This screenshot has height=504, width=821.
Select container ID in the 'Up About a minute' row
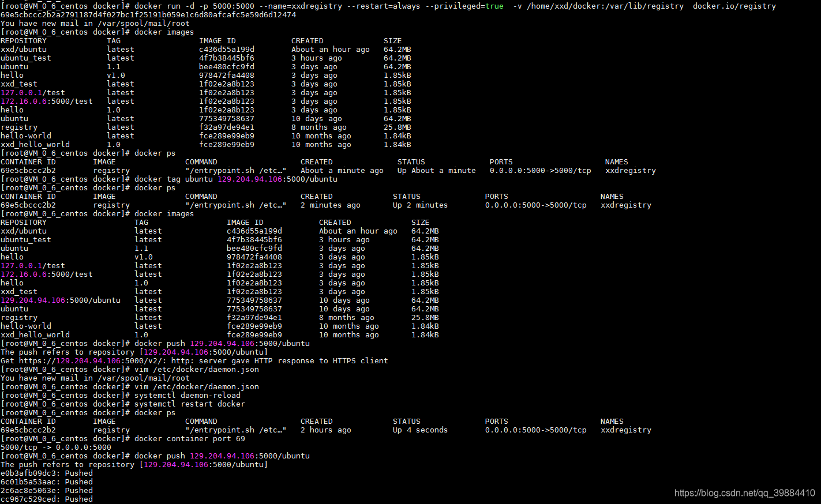coord(28,171)
